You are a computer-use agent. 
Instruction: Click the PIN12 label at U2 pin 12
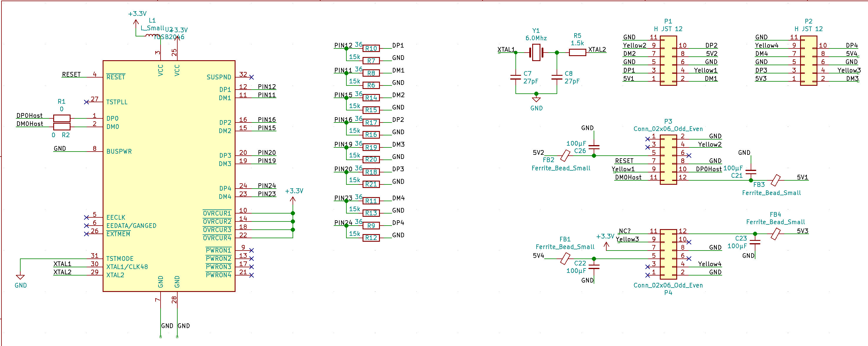(267, 87)
